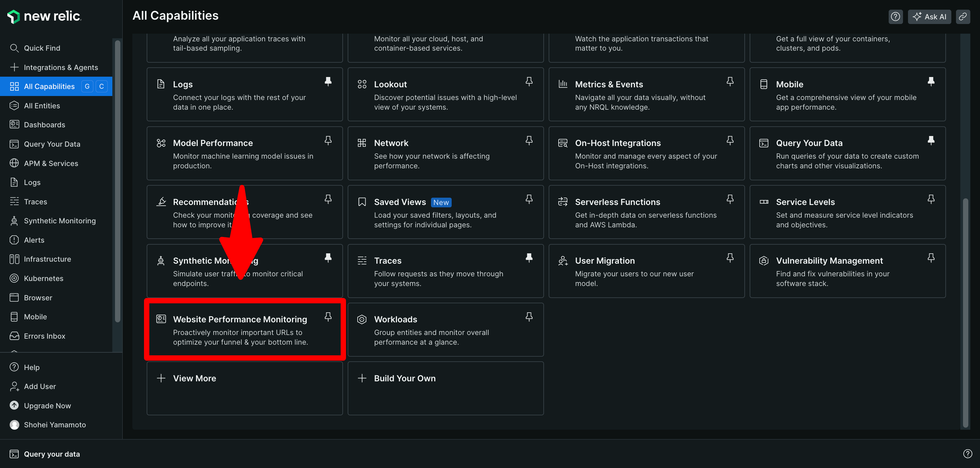Click bottom-right help circle icon
This screenshot has height=468, width=980.
(967, 454)
